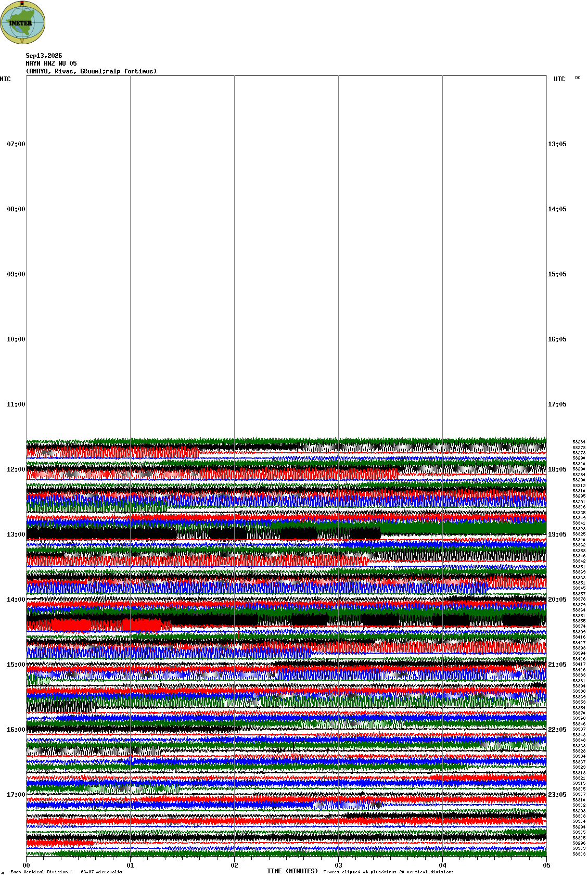The image size is (588, 879).
Task: Click the 07:00 local time marker
Action: click(x=16, y=144)
